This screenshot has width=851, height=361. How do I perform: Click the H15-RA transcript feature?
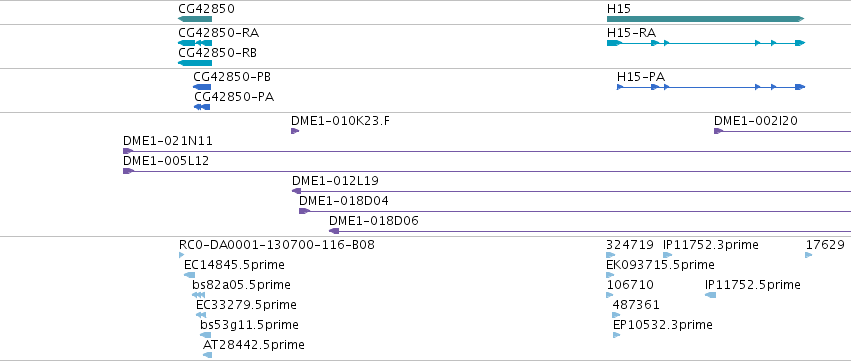706,43
